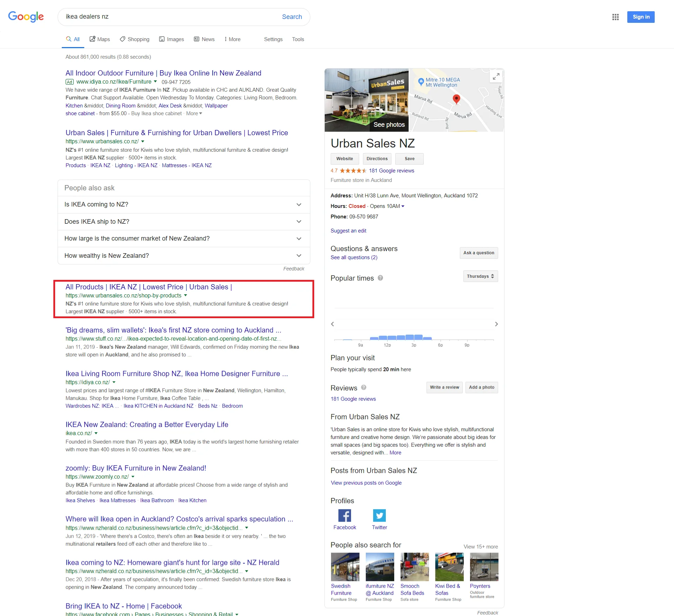The width and height of the screenshot is (674, 616).
Task: Open ifurniture NZ @ Auckland thumbnail
Action: click(379, 566)
